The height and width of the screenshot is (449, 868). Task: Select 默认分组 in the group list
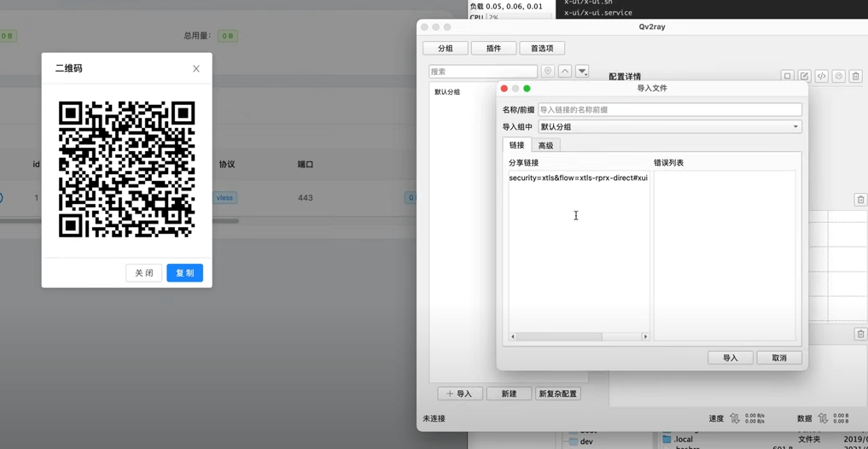click(447, 92)
